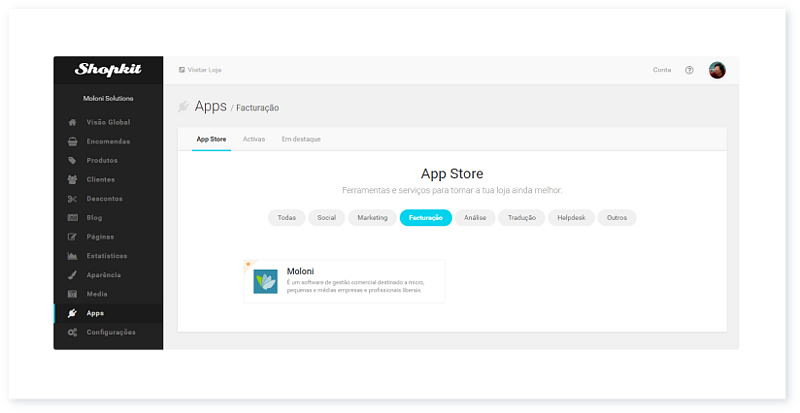Click the Produtos tag icon
800x413 pixels.
[72, 160]
